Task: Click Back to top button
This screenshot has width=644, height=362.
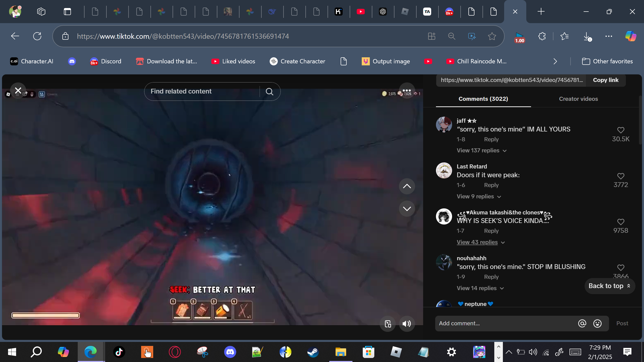Action: pos(609,286)
